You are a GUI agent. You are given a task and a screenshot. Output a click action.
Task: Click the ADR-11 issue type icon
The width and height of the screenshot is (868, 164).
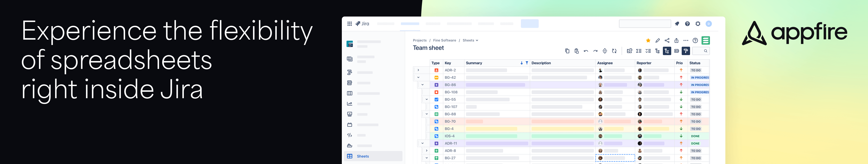point(436,143)
